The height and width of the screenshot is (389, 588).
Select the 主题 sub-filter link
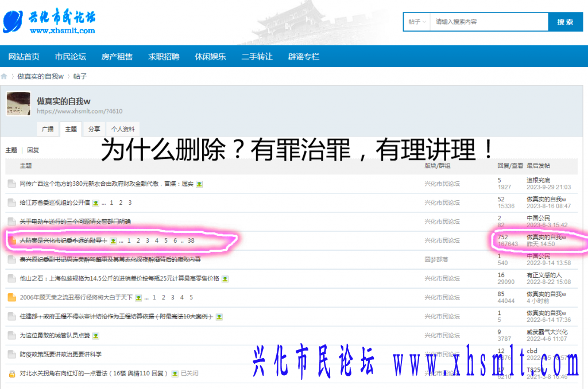pyautogui.click(x=11, y=150)
